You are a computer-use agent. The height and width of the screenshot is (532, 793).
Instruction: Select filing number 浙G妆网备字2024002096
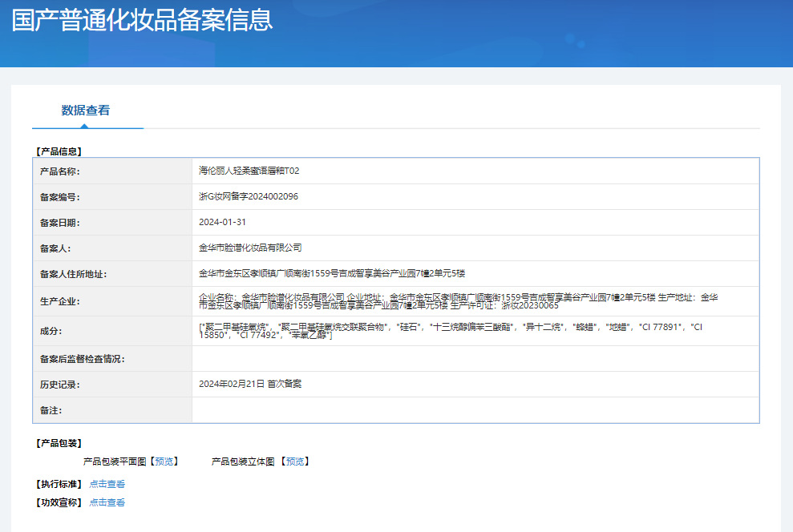pyautogui.click(x=249, y=196)
